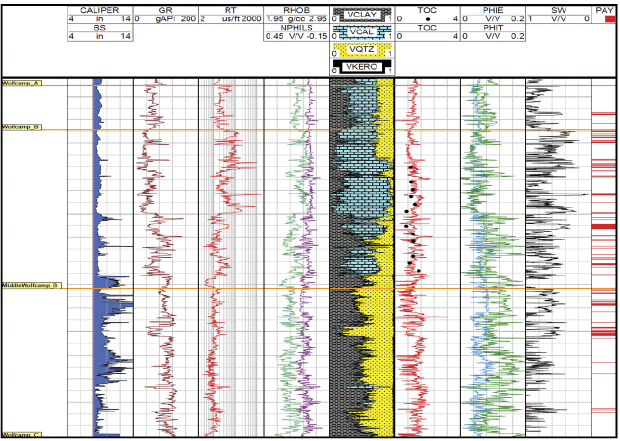Select the VCLAY lithology pattern swatch

click(x=362, y=14)
